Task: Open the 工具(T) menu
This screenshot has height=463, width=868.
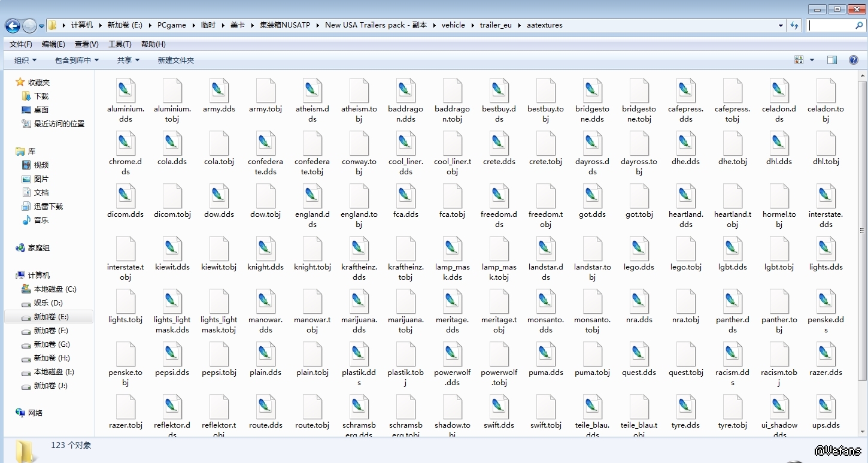Action: coord(120,44)
